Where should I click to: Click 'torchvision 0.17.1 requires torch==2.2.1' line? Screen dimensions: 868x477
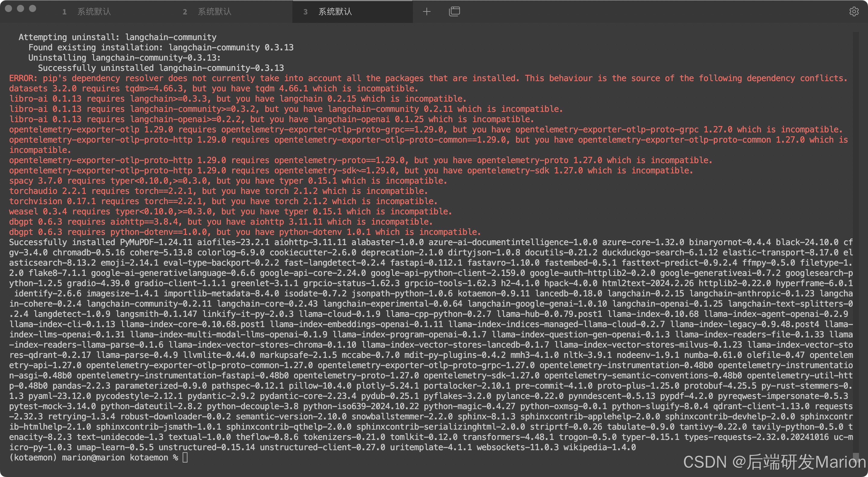pyautogui.click(x=223, y=201)
